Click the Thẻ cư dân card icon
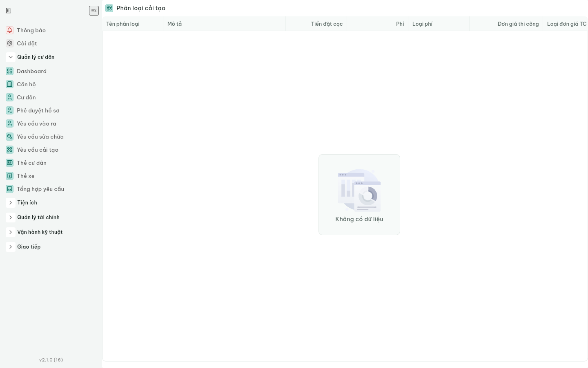The width and height of the screenshot is (588, 368). [10, 163]
